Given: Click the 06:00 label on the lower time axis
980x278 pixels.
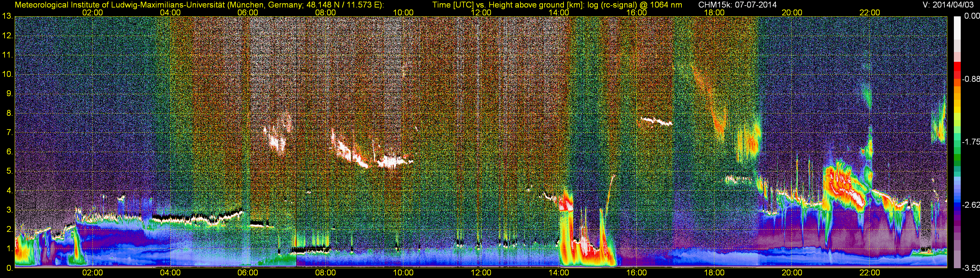Looking at the screenshot, I should coord(248,273).
